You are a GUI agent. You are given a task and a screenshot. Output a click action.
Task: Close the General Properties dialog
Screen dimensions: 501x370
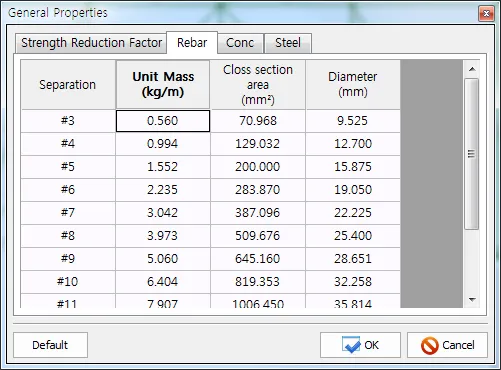click(x=486, y=14)
